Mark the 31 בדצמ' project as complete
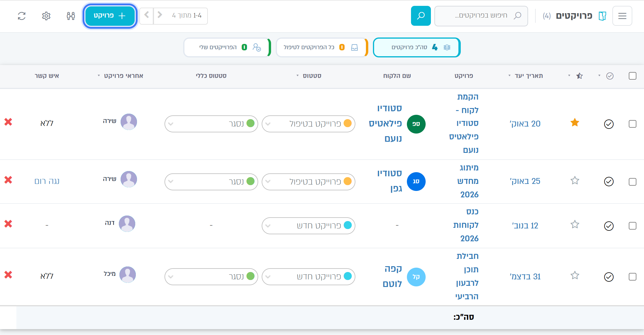The height and width of the screenshot is (335, 644). tap(609, 277)
